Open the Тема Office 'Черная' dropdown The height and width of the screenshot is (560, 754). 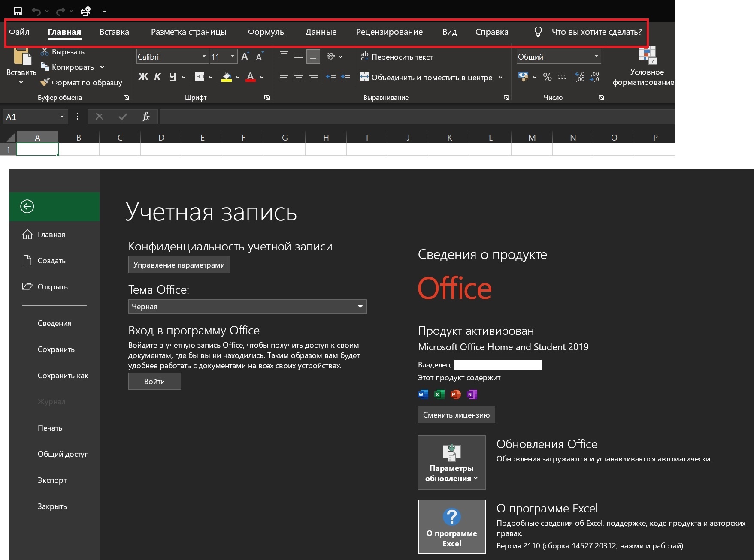(247, 307)
